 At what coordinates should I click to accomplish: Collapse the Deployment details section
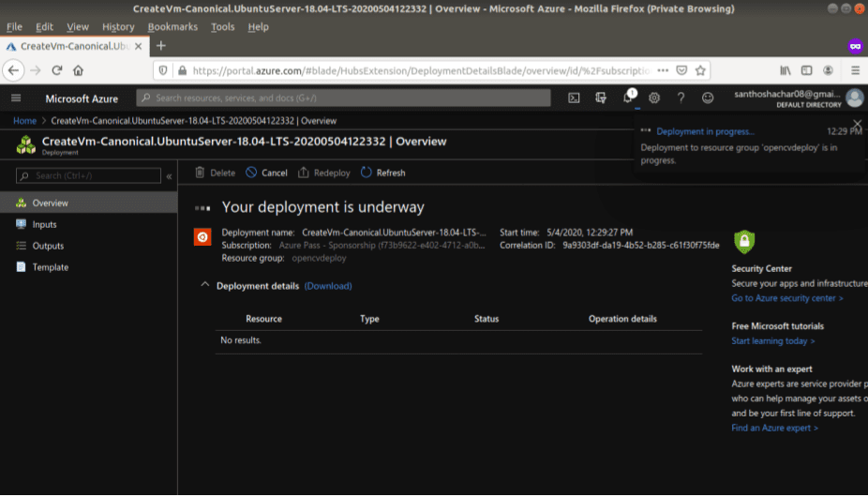click(205, 285)
